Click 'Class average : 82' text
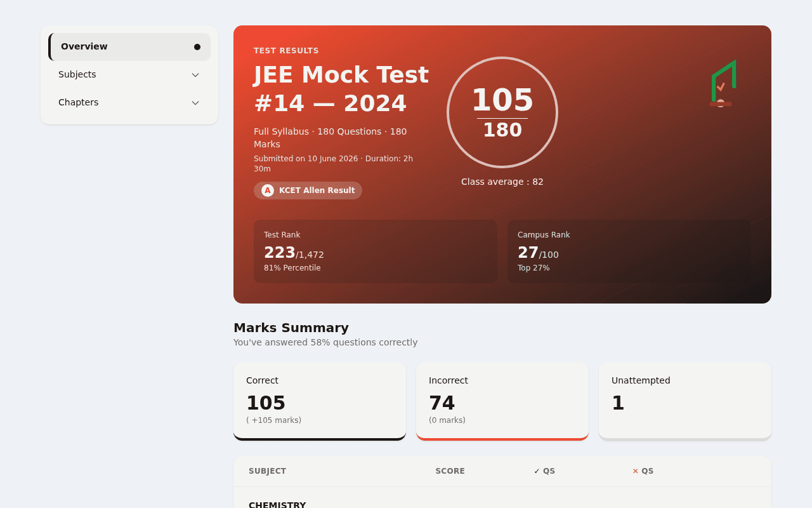The height and width of the screenshot is (508, 812). point(502,182)
